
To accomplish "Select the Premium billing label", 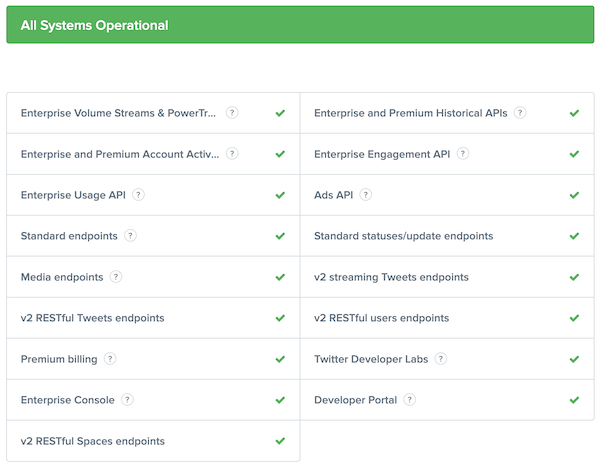I will [59, 359].
